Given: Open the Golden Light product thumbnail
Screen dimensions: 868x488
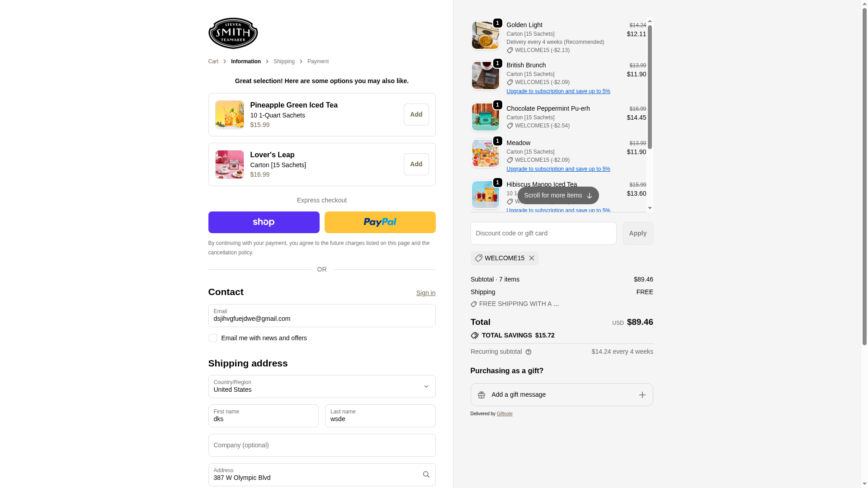Looking at the screenshot, I should (485, 35).
